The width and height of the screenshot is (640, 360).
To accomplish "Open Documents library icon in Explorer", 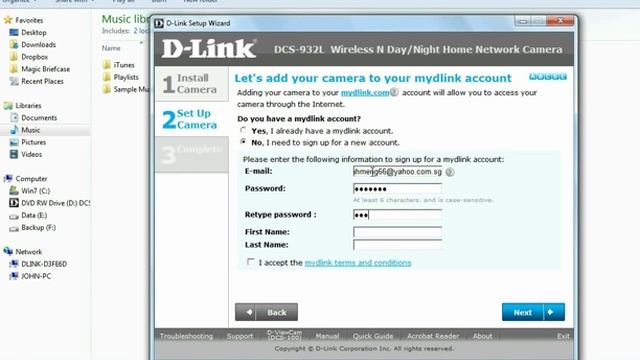I will pyautogui.click(x=14, y=118).
